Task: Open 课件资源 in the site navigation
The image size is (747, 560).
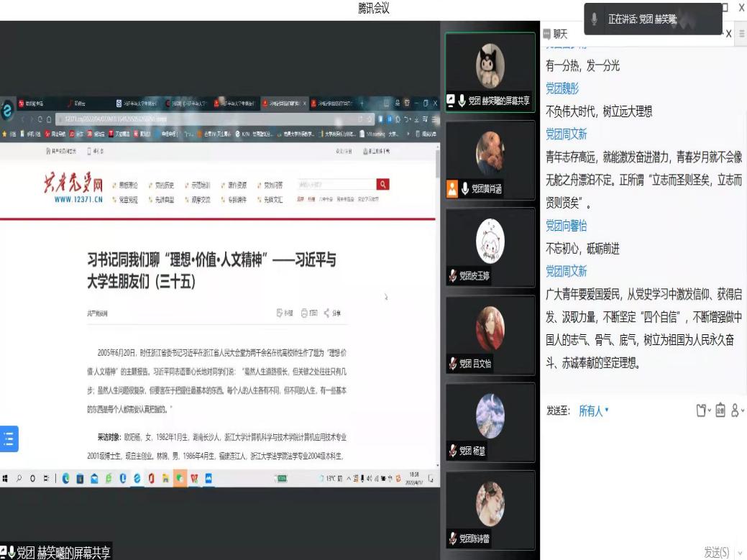Action: coord(237,185)
